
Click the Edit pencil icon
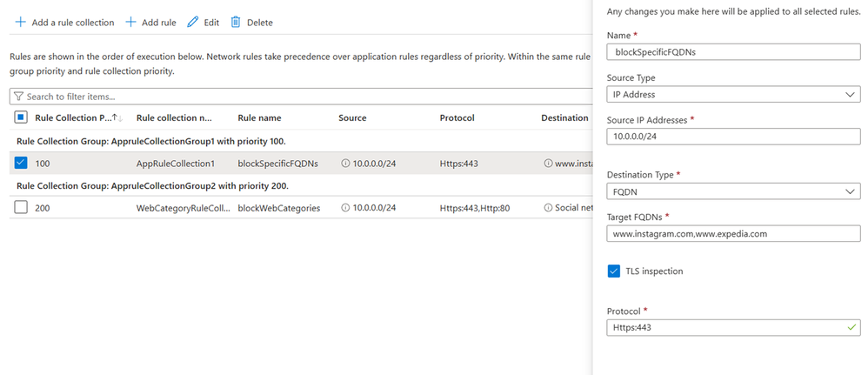(x=193, y=22)
